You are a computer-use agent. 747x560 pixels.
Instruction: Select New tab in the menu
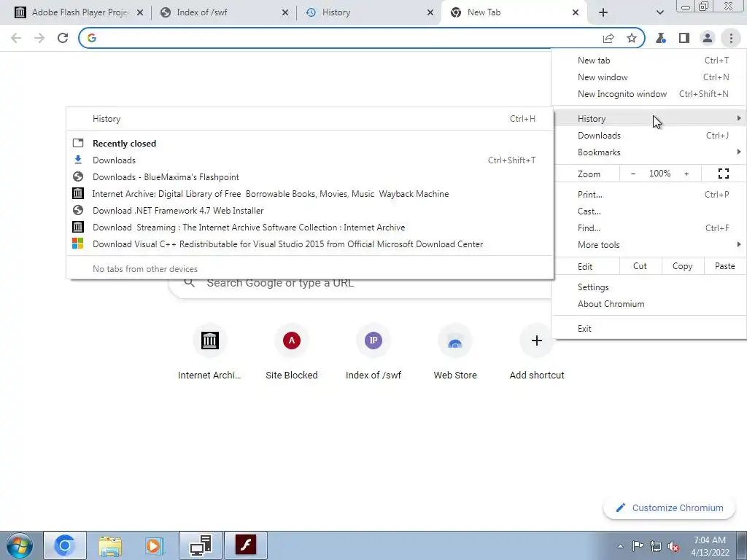[x=649, y=61]
